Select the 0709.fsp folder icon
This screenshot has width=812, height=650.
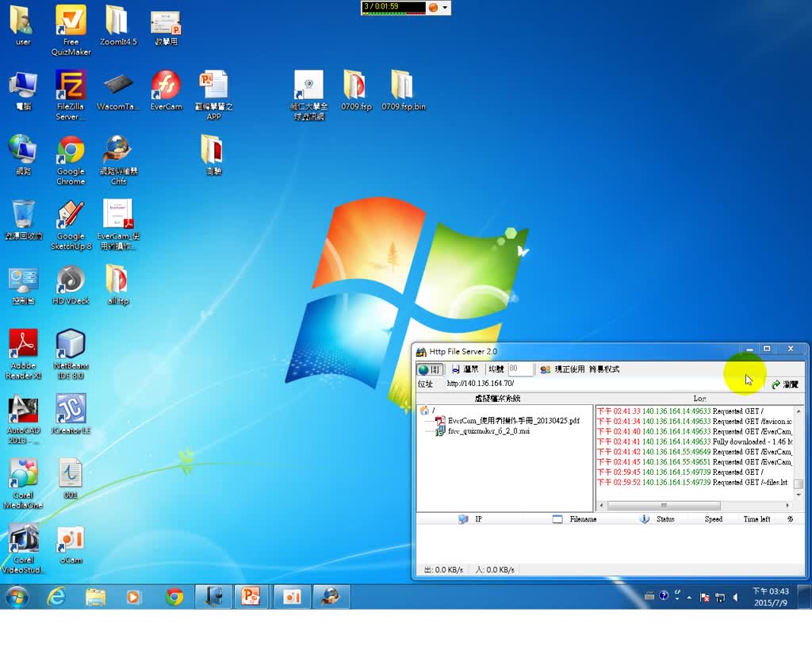pos(356,91)
